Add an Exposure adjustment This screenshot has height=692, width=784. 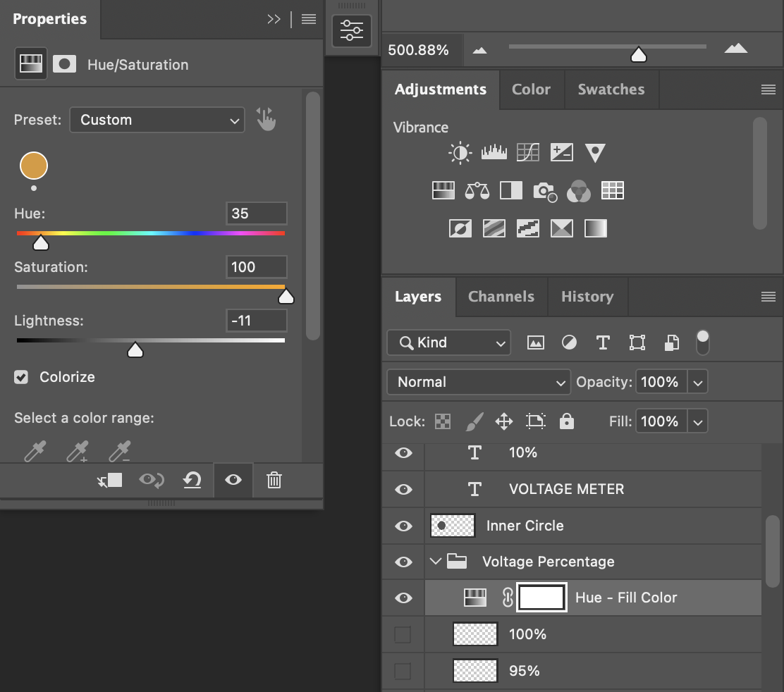click(561, 152)
